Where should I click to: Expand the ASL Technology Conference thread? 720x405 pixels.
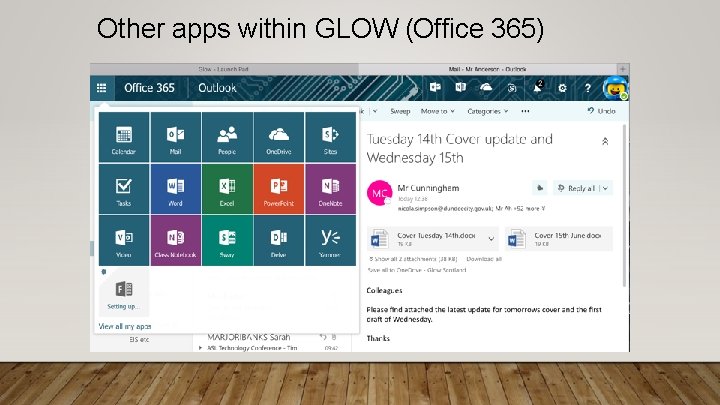coord(200,348)
